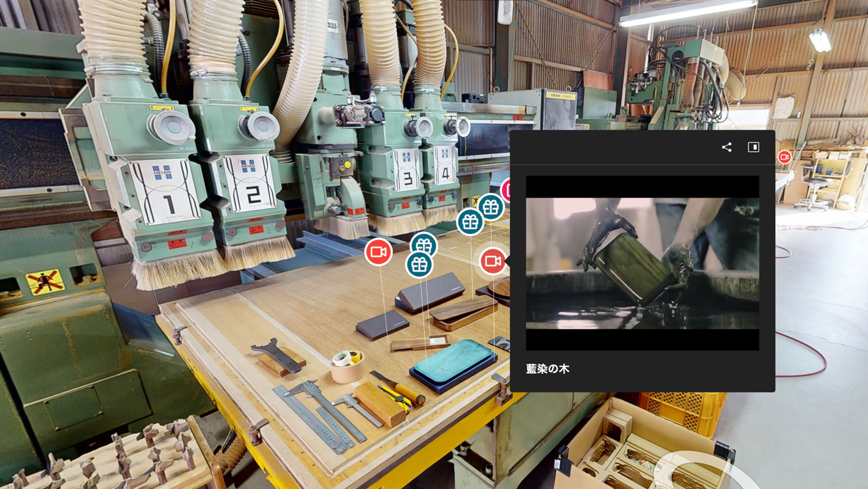Image resolution: width=868 pixels, height=489 pixels.
Task: Select the gift tag below-left of the topmost one
Action: [x=470, y=222]
